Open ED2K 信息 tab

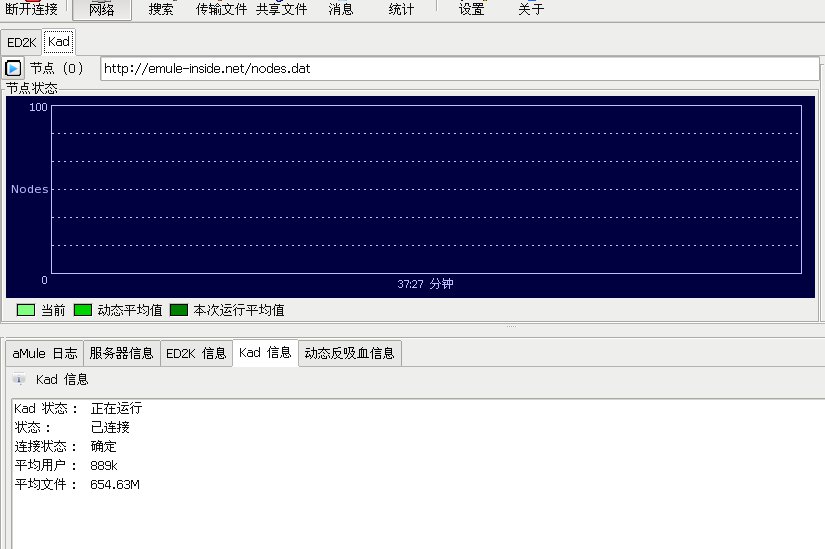(x=196, y=353)
